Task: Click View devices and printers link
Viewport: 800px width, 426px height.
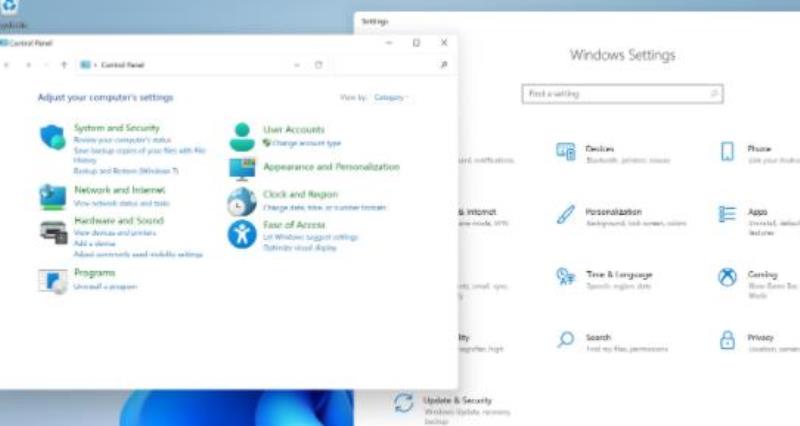Action: click(x=115, y=233)
